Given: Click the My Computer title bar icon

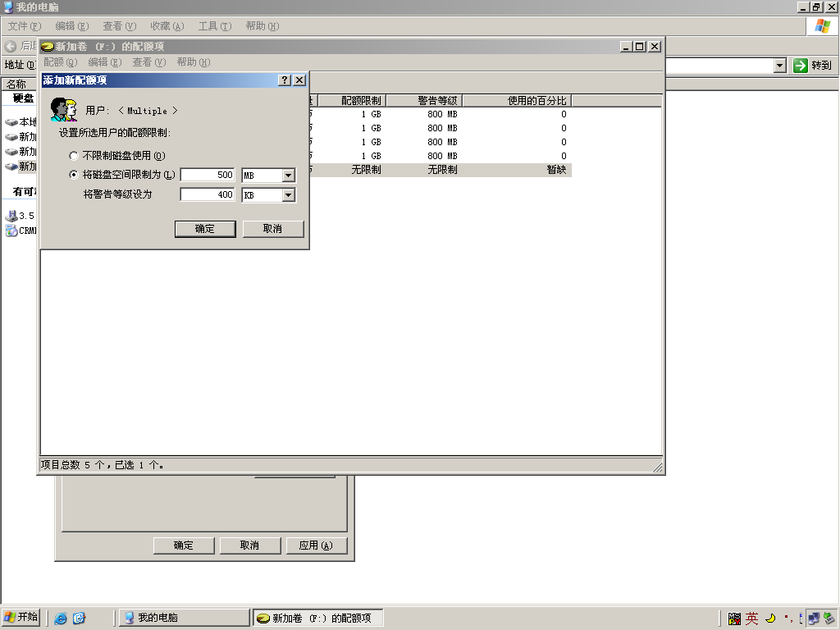Looking at the screenshot, I should [x=8, y=7].
